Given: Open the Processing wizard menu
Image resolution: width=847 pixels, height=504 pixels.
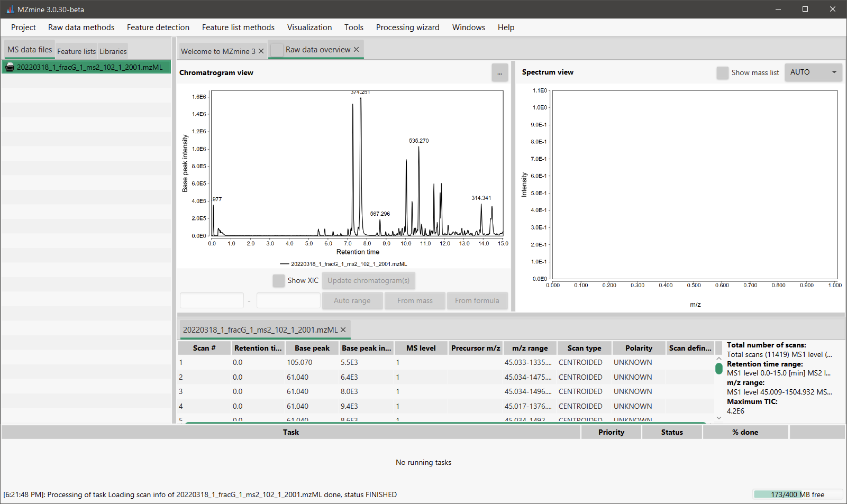Looking at the screenshot, I should click(407, 27).
